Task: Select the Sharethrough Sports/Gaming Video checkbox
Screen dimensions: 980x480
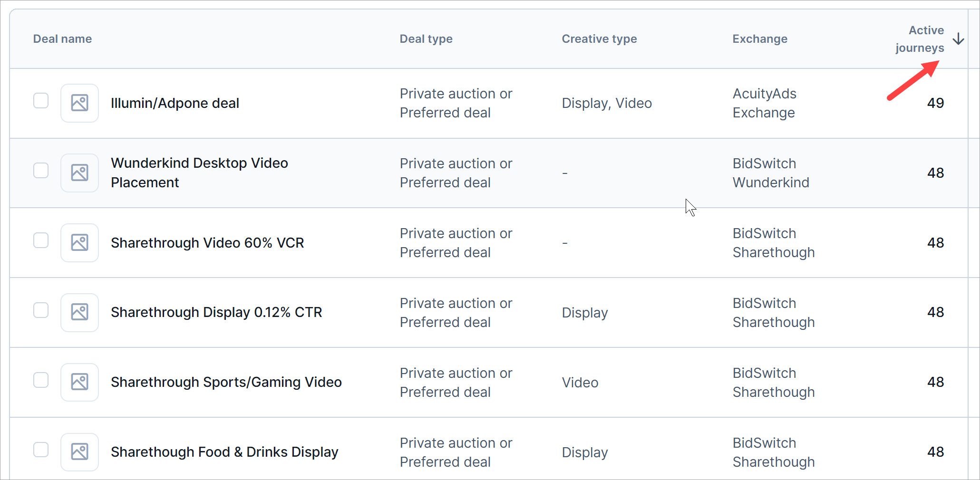Action: pyautogui.click(x=41, y=380)
